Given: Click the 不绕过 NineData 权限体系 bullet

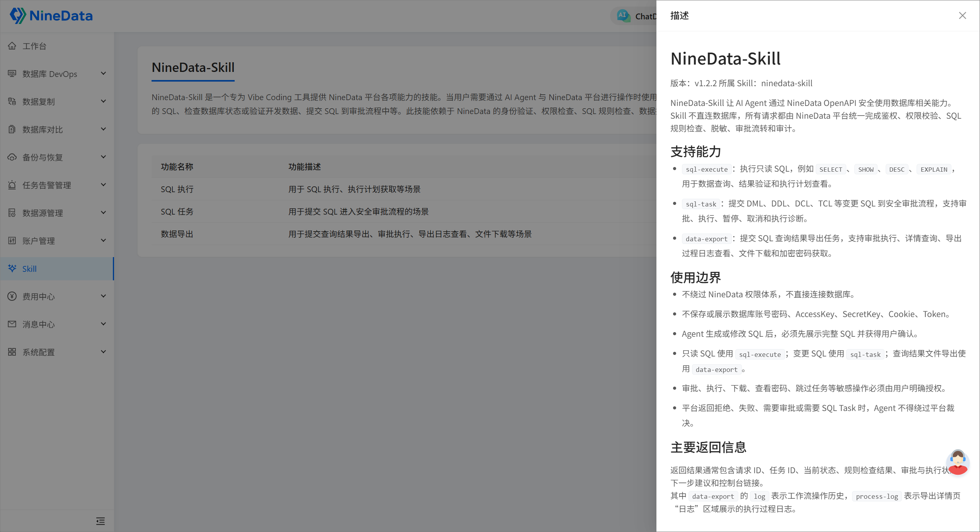Looking at the screenshot, I should pyautogui.click(x=769, y=294).
